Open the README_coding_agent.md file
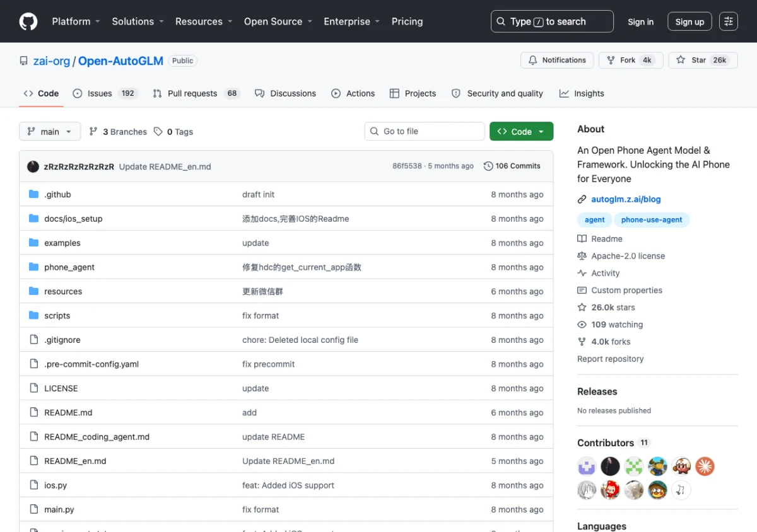Screen dimensions: 757x532 (97, 437)
